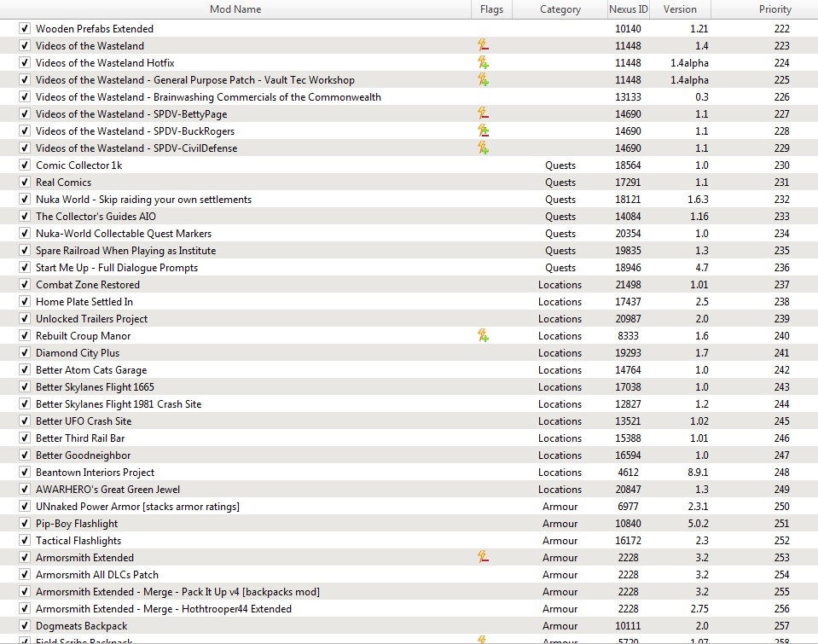Screen dimensions: 818x644
Task: Click Nexus ID 13133 cell
Action: click(628, 97)
